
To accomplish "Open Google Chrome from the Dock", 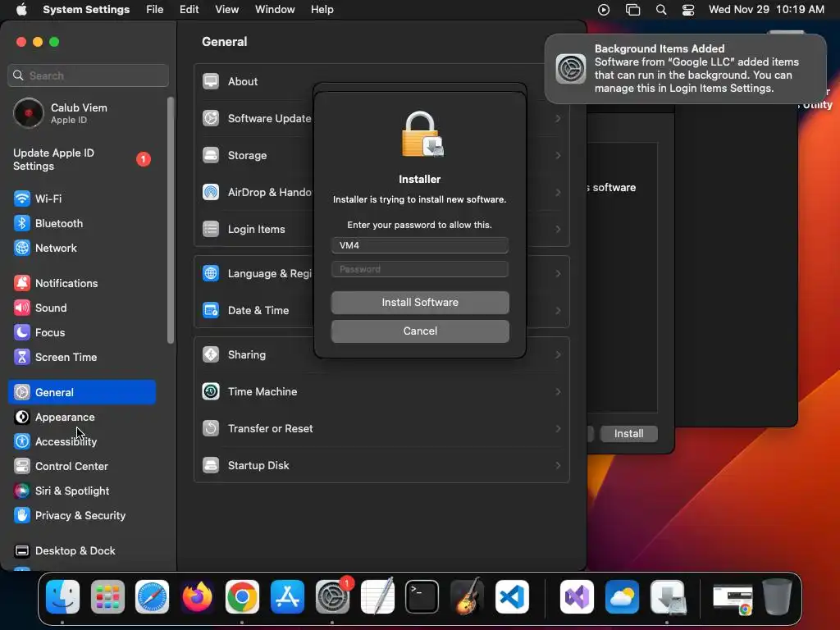I will coord(242,596).
